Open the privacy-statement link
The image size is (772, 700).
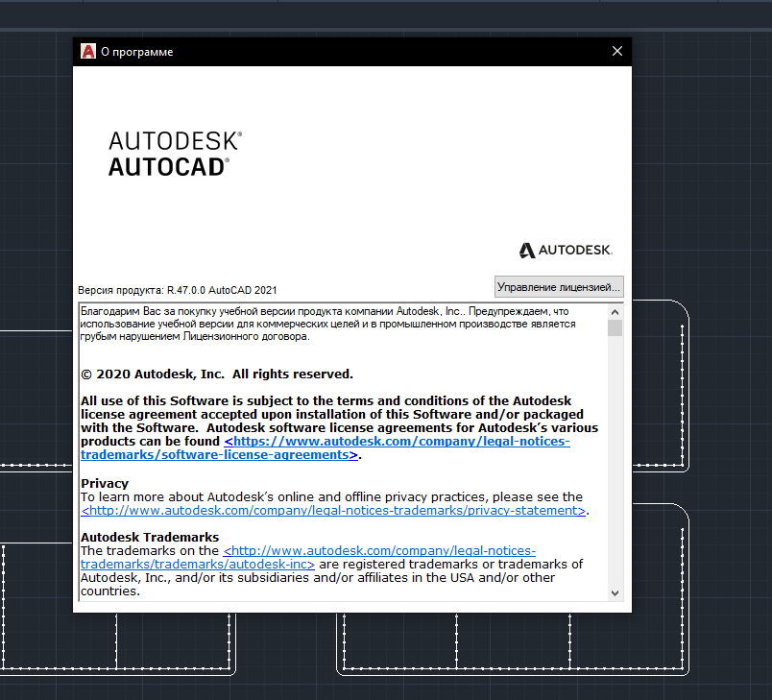[x=333, y=511]
